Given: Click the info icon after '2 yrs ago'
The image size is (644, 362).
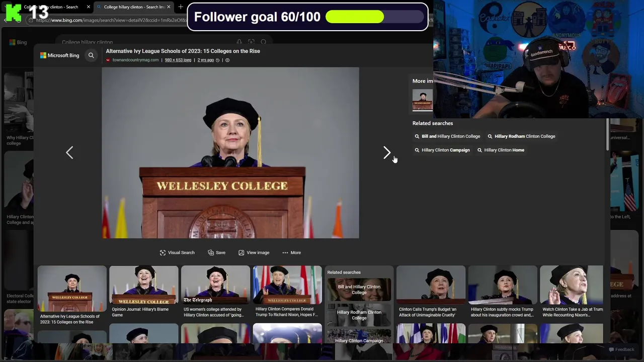Looking at the screenshot, I should pos(227,60).
